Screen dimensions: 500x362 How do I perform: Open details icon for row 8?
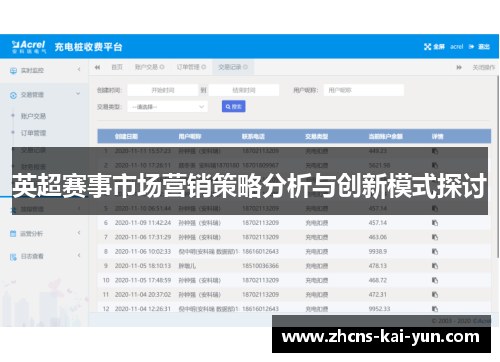click(x=435, y=251)
